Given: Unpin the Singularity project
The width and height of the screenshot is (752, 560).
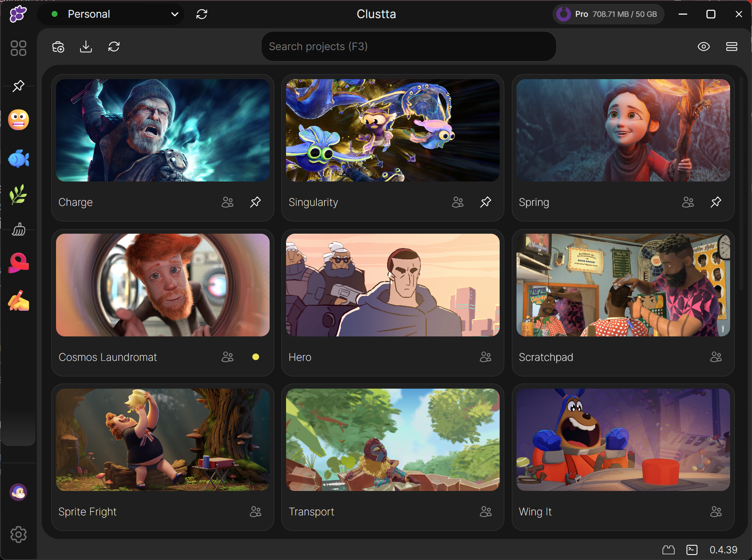Looking at the screenshot, I should click(x=486, y=202).
